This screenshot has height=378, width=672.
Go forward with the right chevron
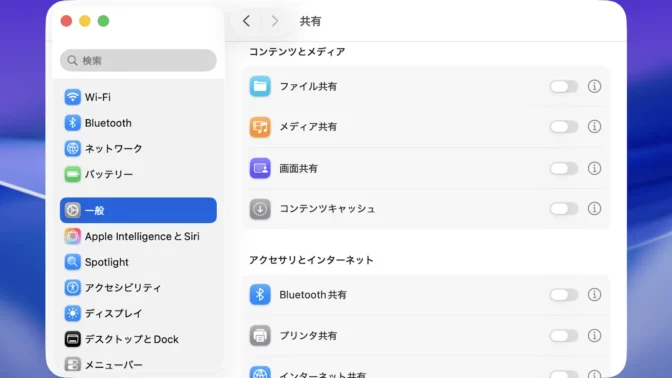click(x=275, y=21)
